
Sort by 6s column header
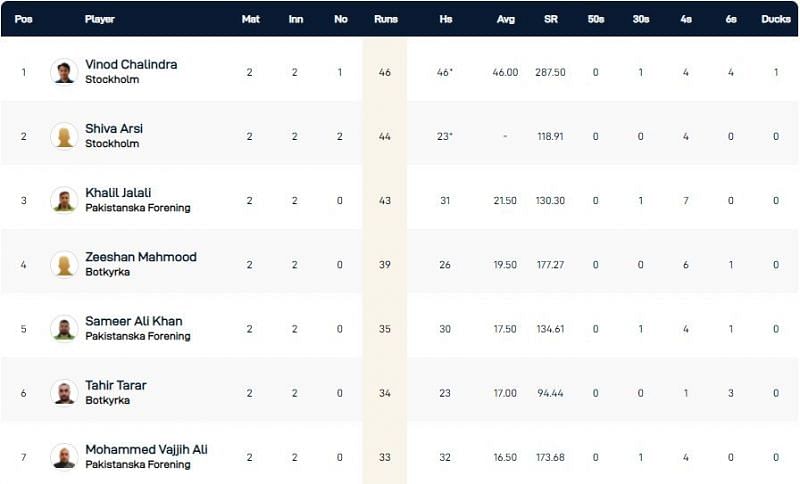click(731, 19)
